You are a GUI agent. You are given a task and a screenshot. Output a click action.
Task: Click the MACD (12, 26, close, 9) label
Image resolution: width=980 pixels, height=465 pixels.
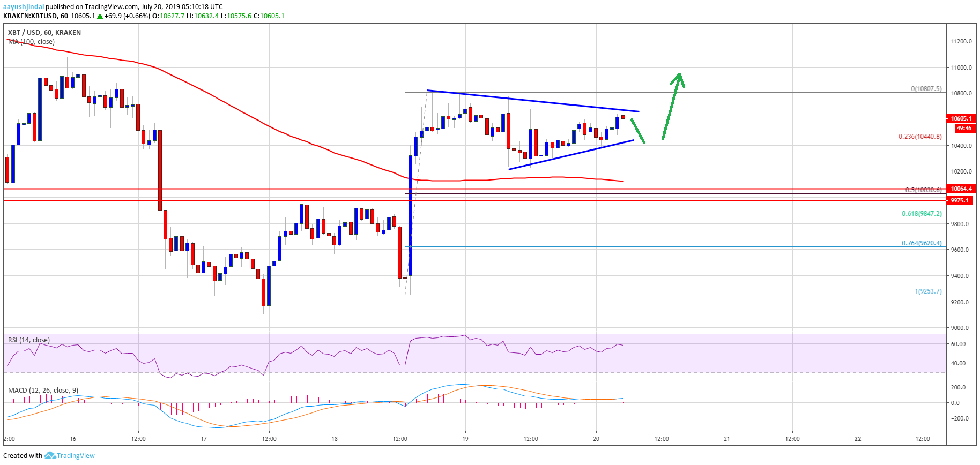(x=43, y=390)
